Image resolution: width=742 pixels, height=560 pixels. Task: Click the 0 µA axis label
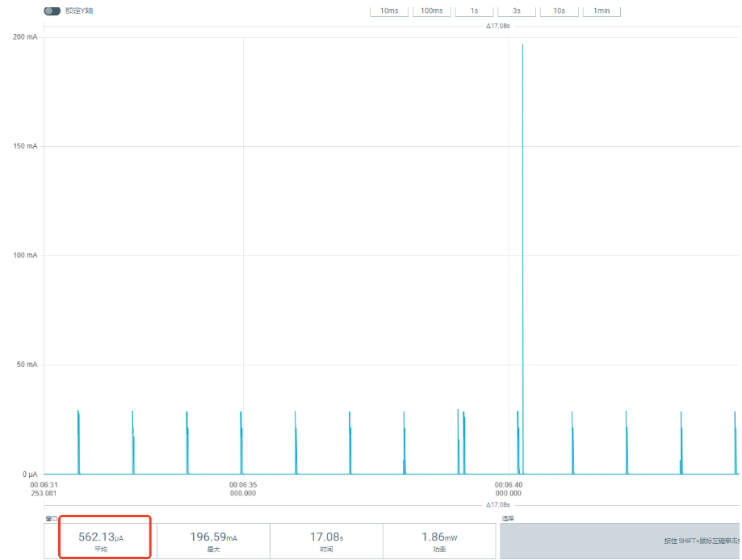tap(30, 474)
